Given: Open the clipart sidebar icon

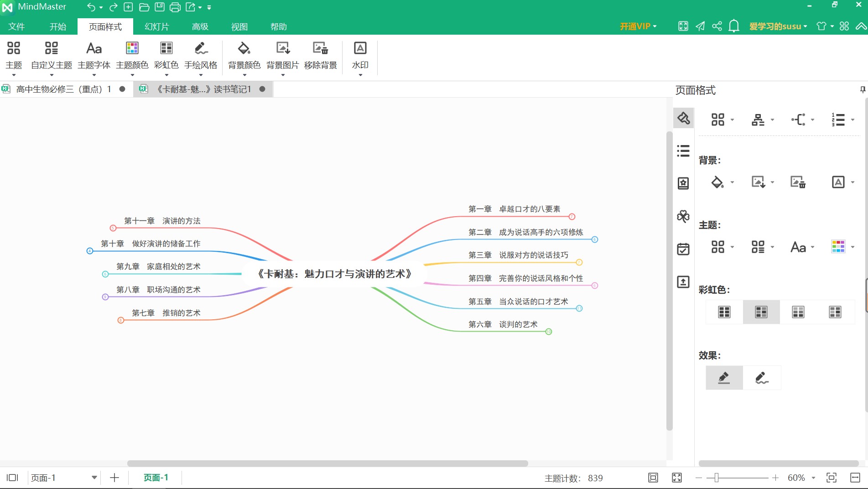Looking at the screenshot, I should click(683, 216).
